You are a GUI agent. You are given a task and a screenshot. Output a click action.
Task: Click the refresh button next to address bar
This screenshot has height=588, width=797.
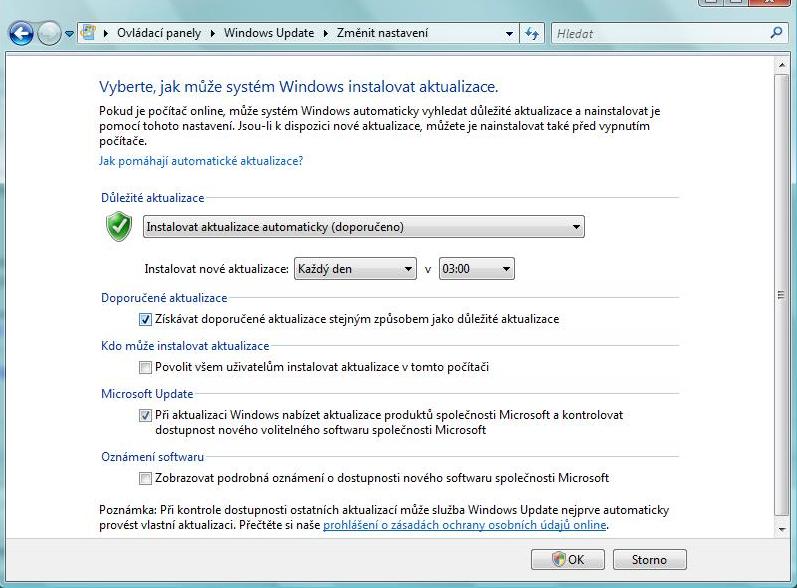click(x=532, y=33)
